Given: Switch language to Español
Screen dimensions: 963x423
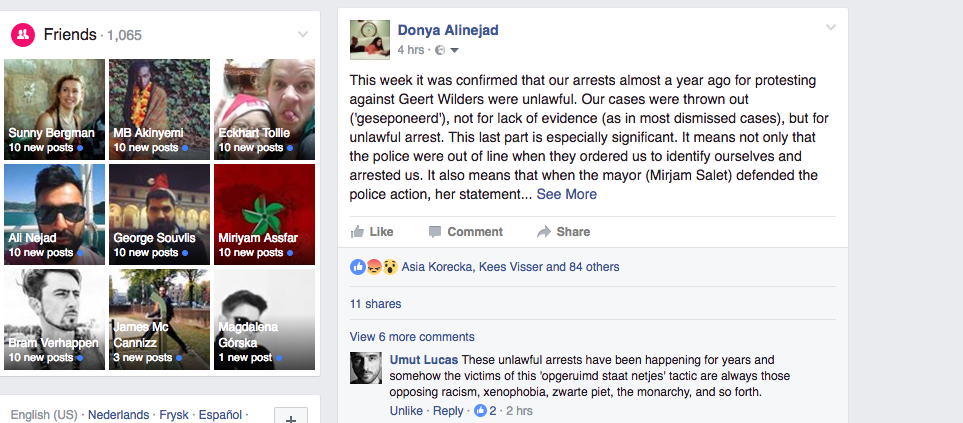Looking at the screenshot, I should point(219,414).
